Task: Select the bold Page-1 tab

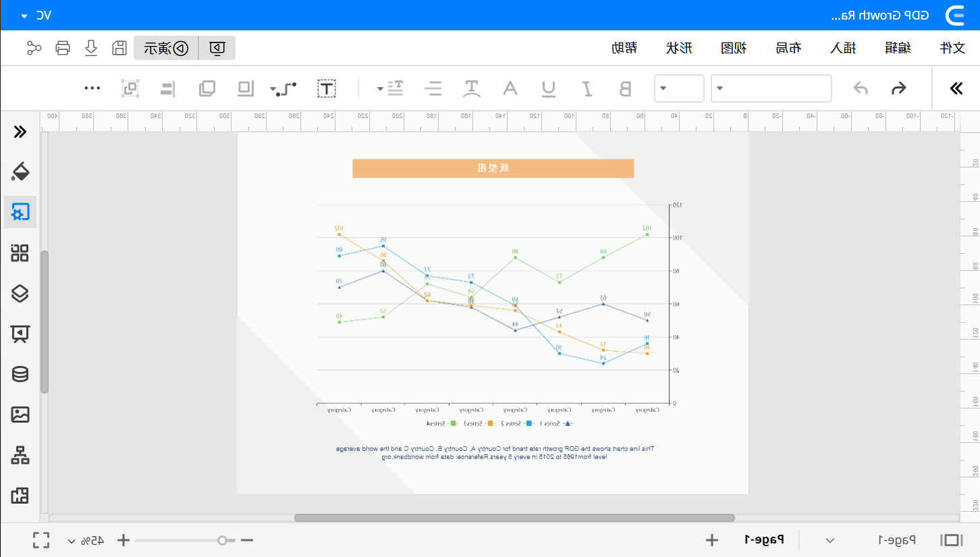Action: click(x=765, y=539)
